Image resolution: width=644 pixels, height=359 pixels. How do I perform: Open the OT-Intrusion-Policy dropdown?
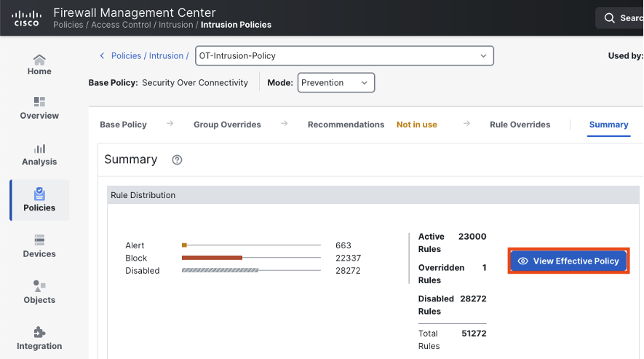pos(344,55)
